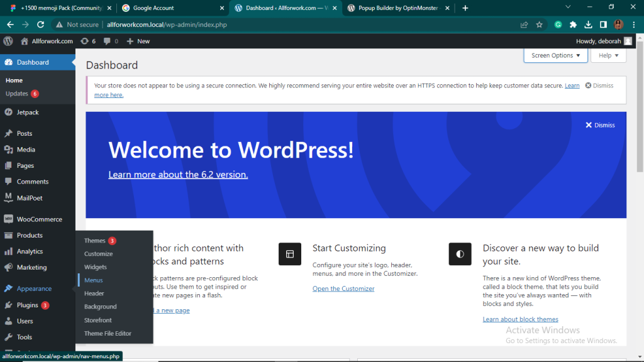Close the Google Account tab
This screenshot has height=362, width=644.
point(222,8)
